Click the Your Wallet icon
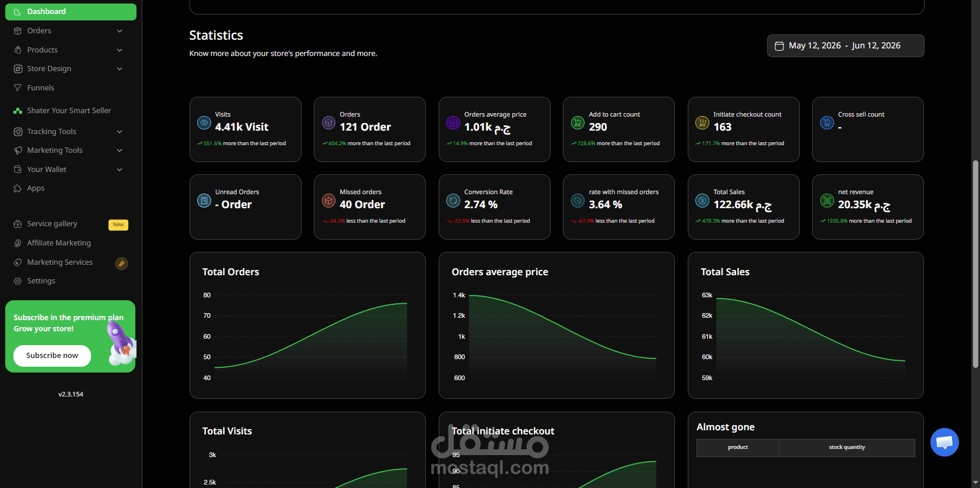Viewport: 980px width, 488px height. 17,170
